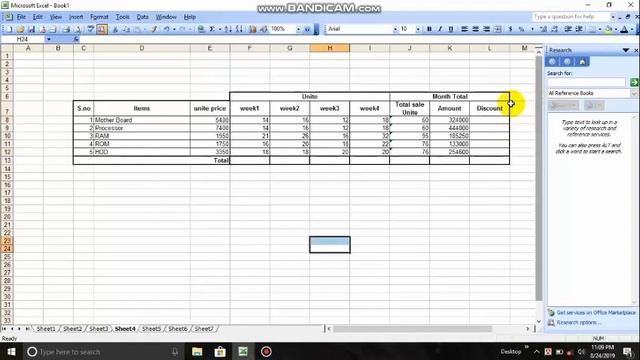The image size is (640, 360).
Task: Click the Excel Help icon
Action: pos(307,29)
